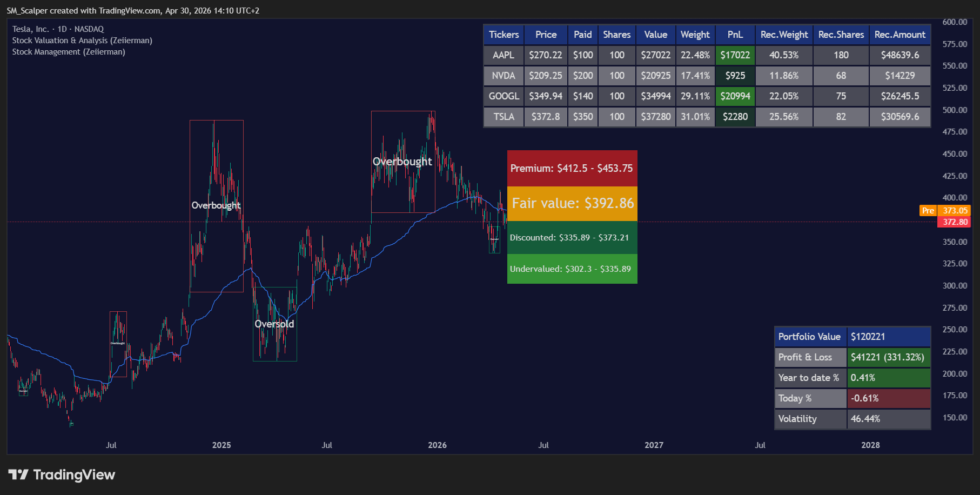This screenshot has width=980, height=495.
Task: Click the 2025 time axis label
Action: pos(221,445)
